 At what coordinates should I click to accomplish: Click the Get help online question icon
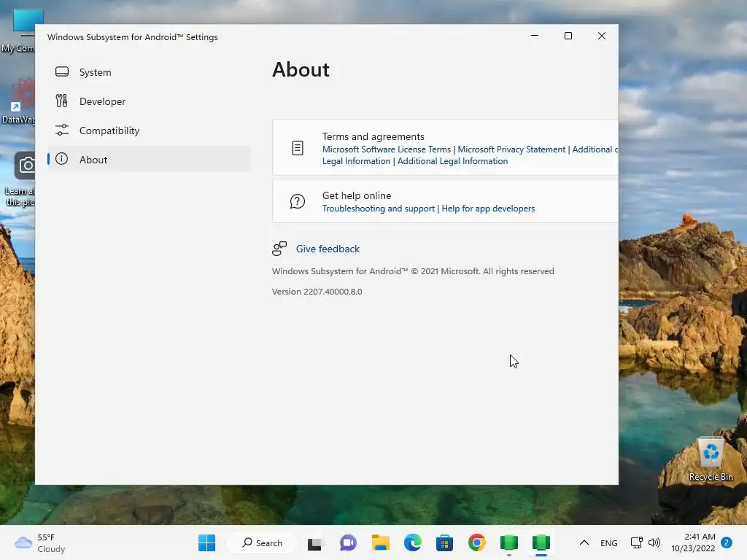tap(298, 201)
